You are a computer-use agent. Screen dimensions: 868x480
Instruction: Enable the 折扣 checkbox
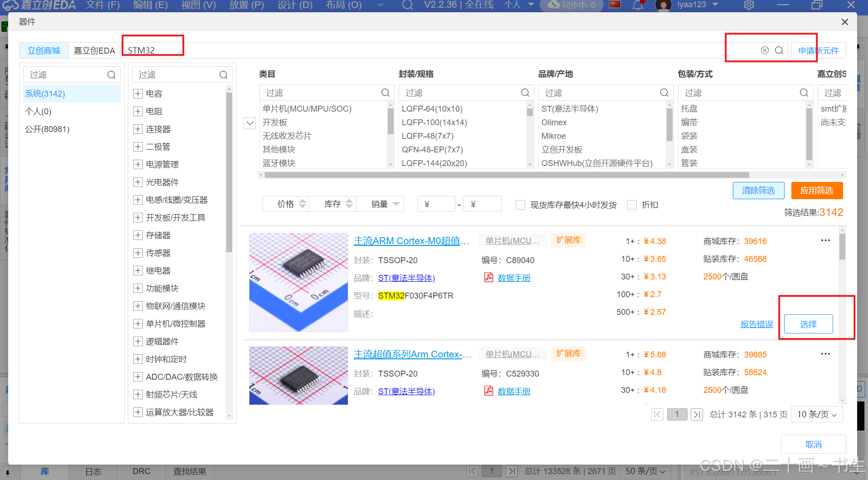coord(632,205)
